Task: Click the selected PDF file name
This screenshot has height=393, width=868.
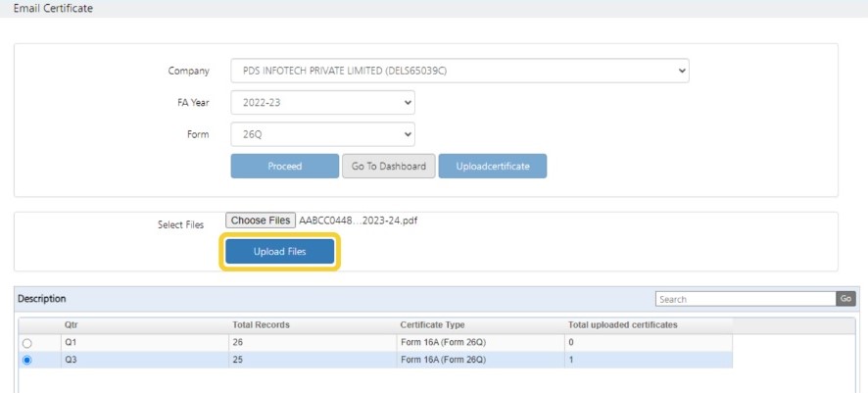Action: coord(359,221)
